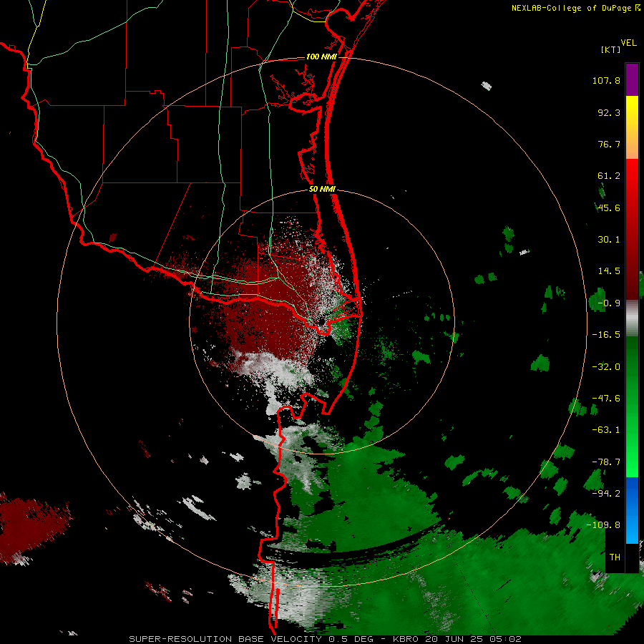
Task: Click the yellow segment of velocity color bar
Action: pos(632,111)
